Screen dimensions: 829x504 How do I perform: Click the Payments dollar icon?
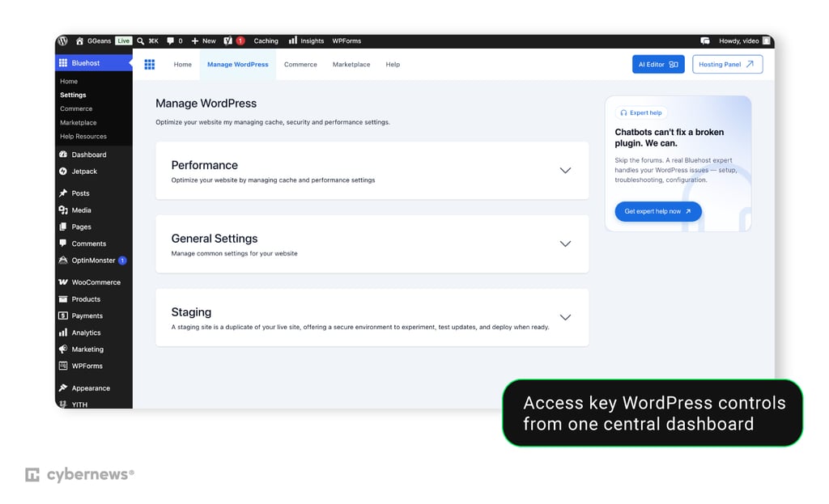tap(63, 316)
